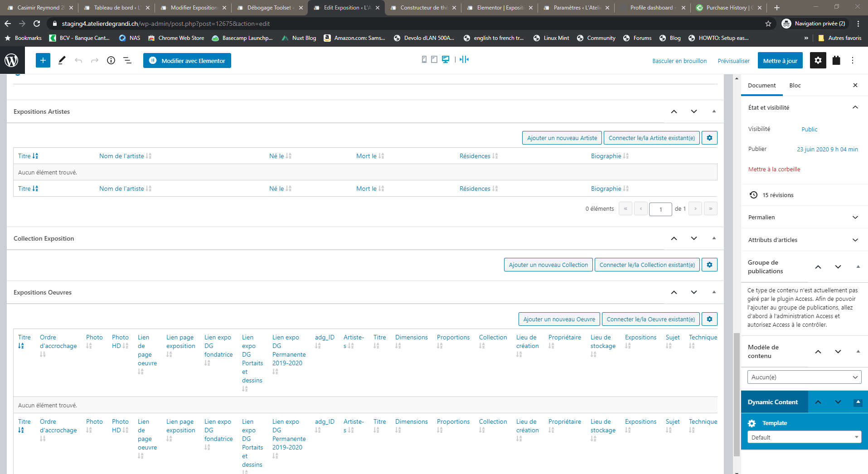Click Modifier avec Elementor button
The image size is (868, 474).
[187, 60]
